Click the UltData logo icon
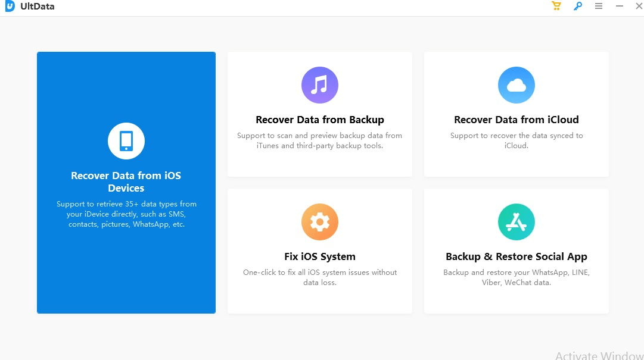The image size is (644, 360). pyautogui.click(x=10, y=6)
